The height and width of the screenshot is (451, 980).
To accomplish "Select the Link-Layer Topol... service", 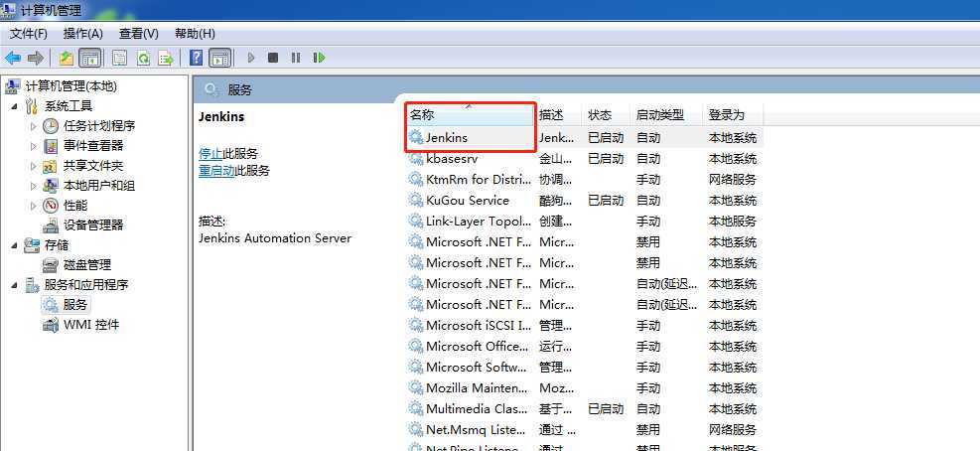I will 584,222.
